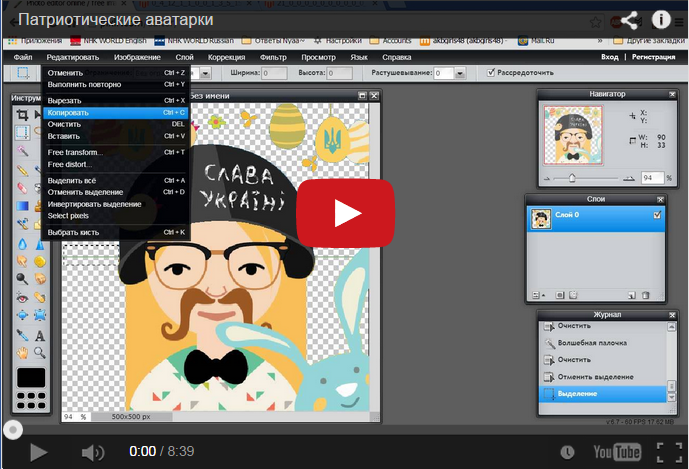Screen dimensions: 689x469
Task: Select the Eraser tool
Action: click(x=22, y=188)
